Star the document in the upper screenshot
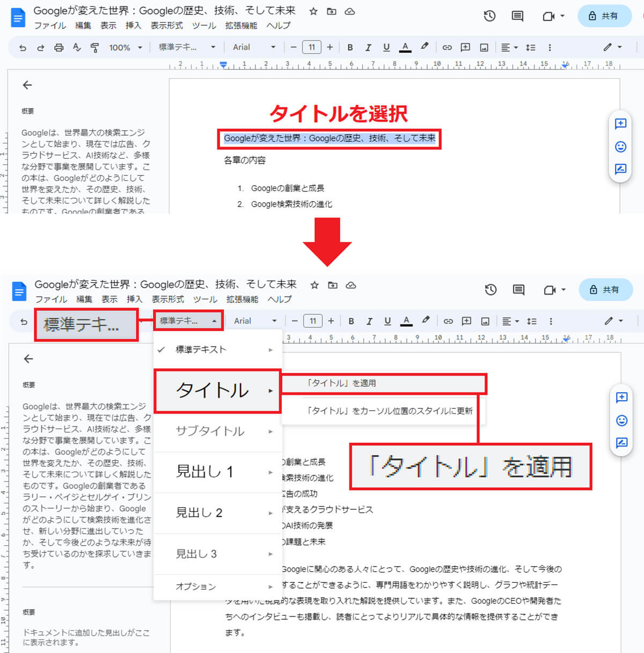644x653 pixels. pos(313,11)
